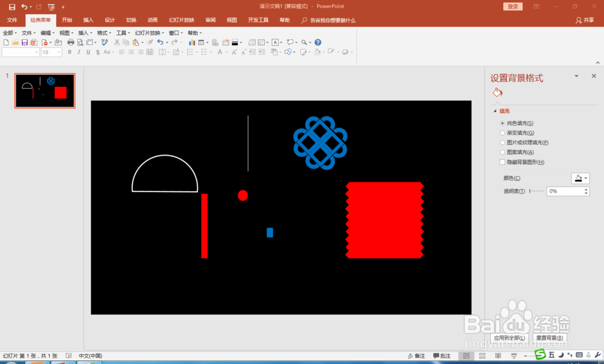Click the Center alignment icon
The height and width of the screenshot is (364, 604).
click(x=131, y=52)
